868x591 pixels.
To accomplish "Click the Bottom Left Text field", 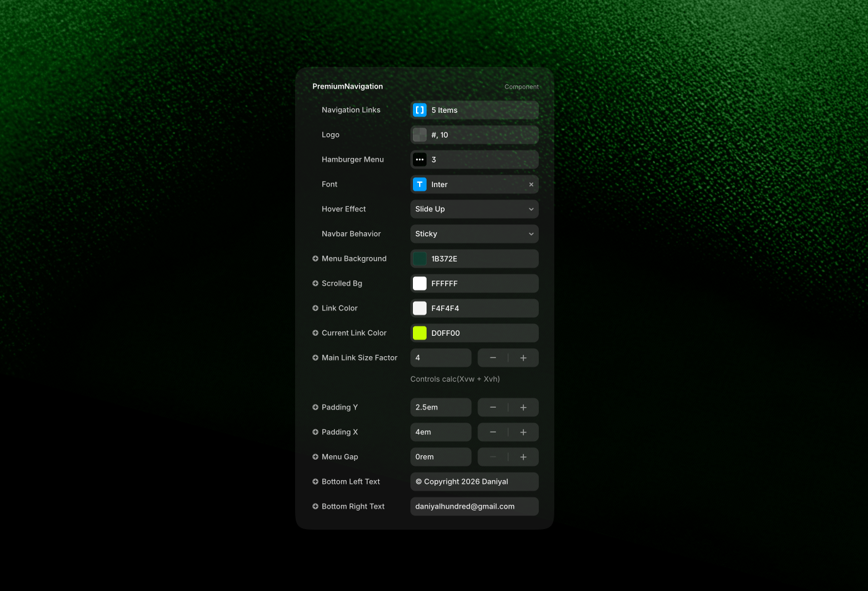I will point(474,482).
